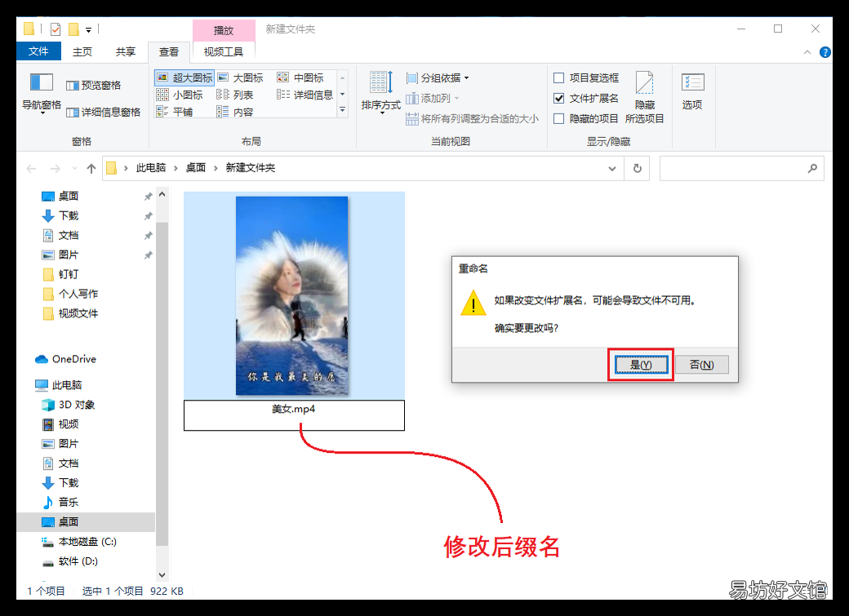This screenshot has width=849, height=616.
Task: Open the Add columns (添加列) dropdown
Action: (432, 98)
